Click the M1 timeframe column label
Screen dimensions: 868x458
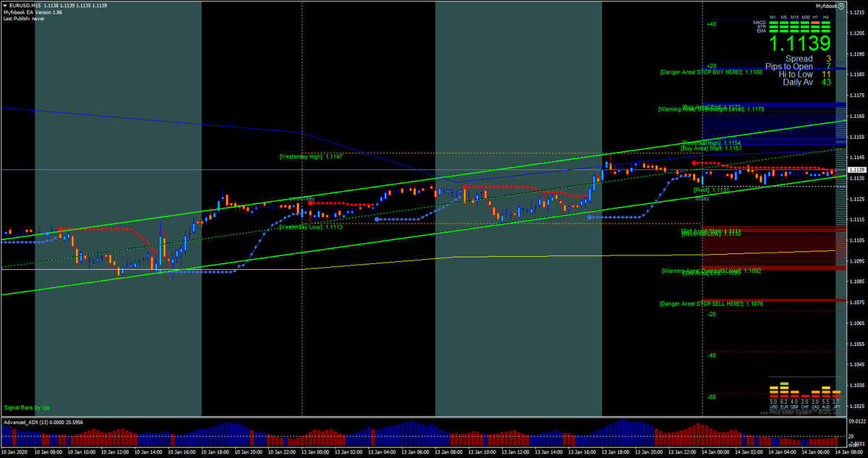(773, 17)
